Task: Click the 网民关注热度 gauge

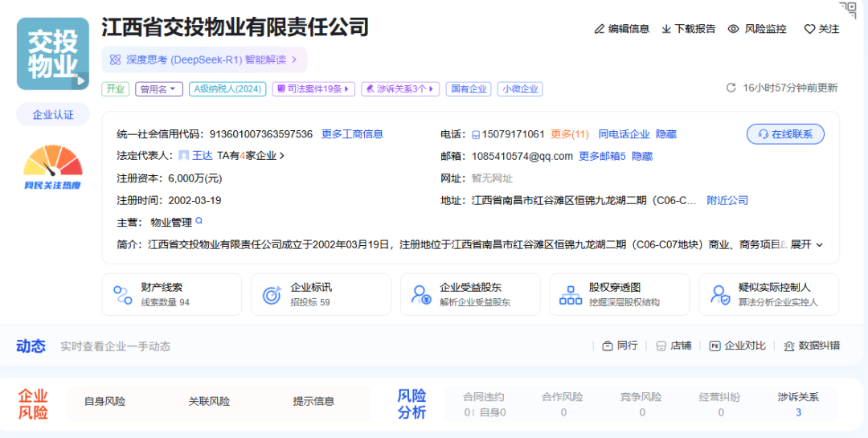Action: tap(52, 168)
